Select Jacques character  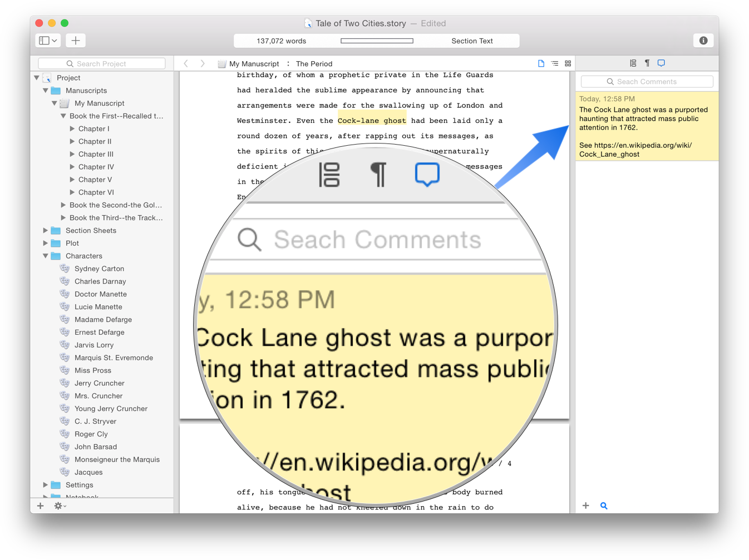click(x=88, y=473)
